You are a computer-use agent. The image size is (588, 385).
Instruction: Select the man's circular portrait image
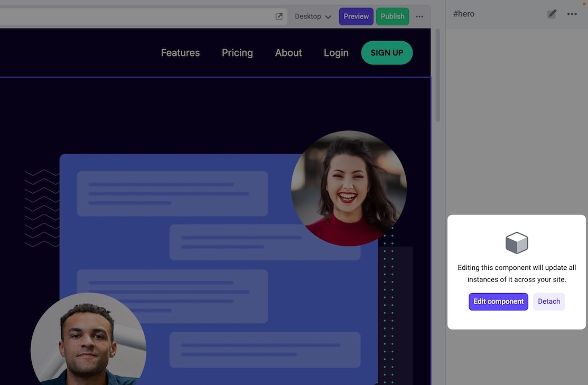point(89,339)
